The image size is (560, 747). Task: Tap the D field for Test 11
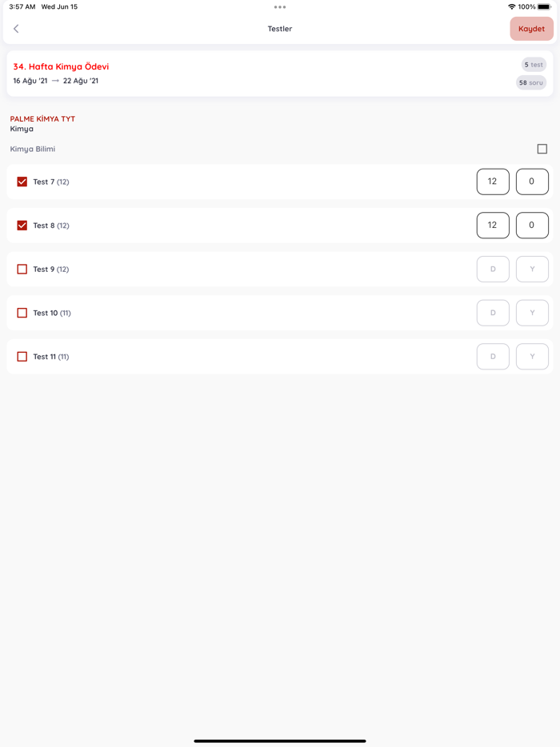[x=493, y=357]
